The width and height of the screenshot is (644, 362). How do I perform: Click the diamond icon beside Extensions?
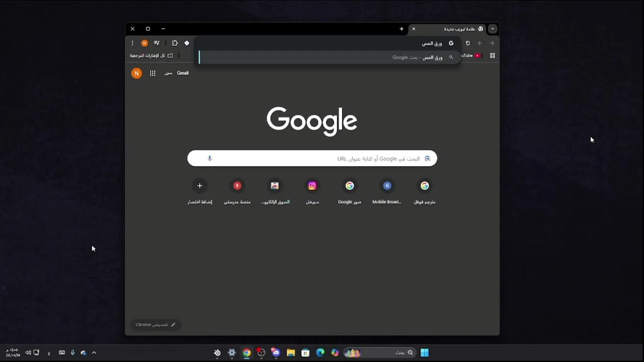187,43
